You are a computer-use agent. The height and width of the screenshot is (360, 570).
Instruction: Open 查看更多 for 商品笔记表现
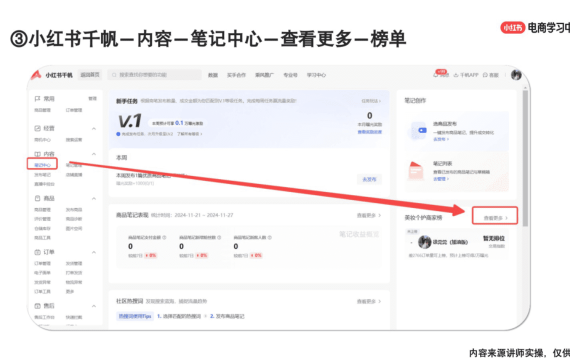(x=369, y=215)
